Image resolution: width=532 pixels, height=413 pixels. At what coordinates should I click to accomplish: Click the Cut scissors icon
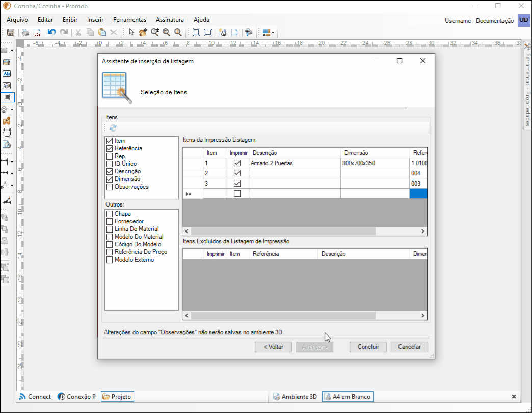point(78,32)
